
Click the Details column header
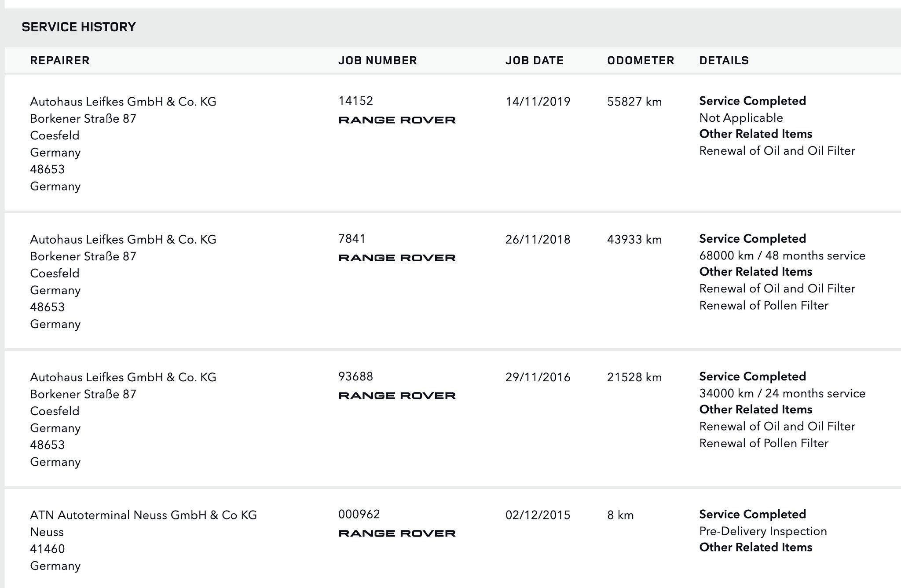click(724, 60)
